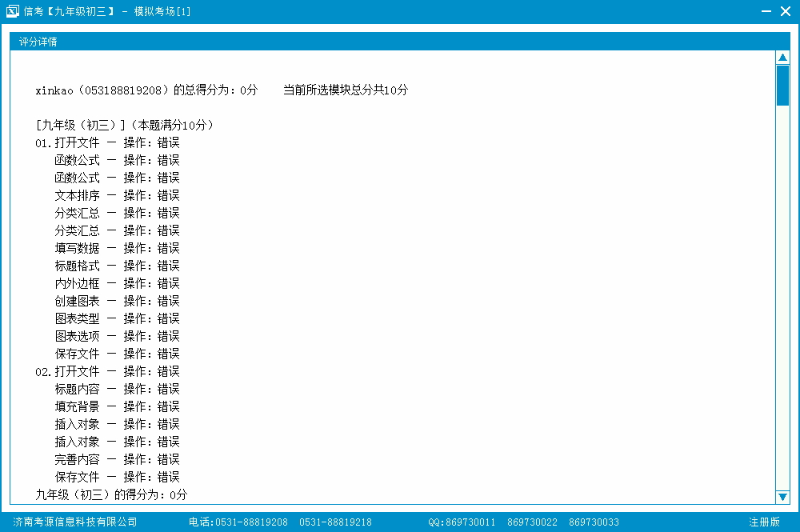
Task: Click the empty scrollbar track below the thumb
Action: point(782,304)
